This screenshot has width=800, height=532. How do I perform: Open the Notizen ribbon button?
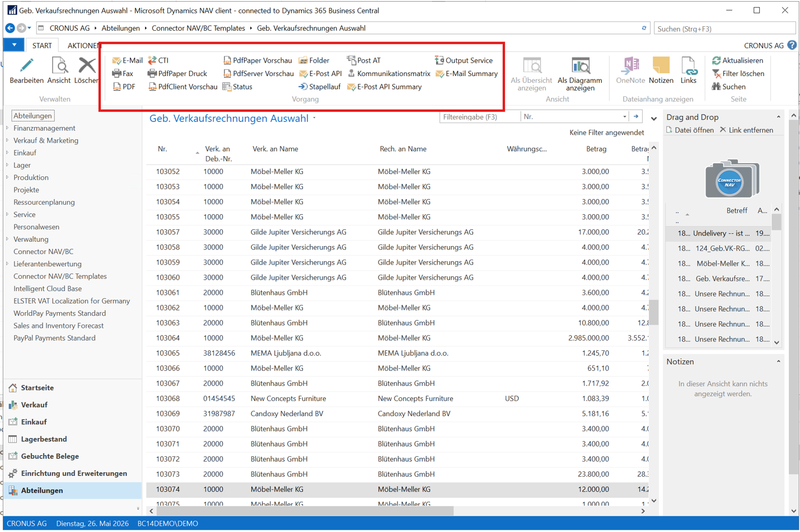click(x=661, y=71)
